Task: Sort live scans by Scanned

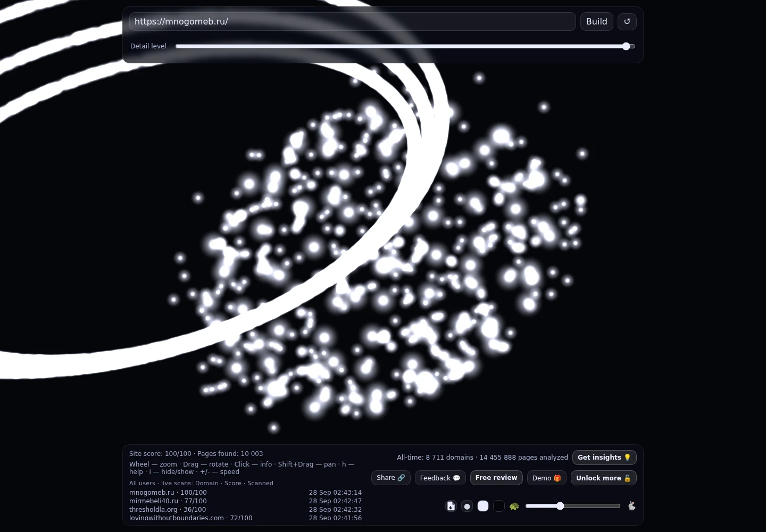Action: [260, 483]
